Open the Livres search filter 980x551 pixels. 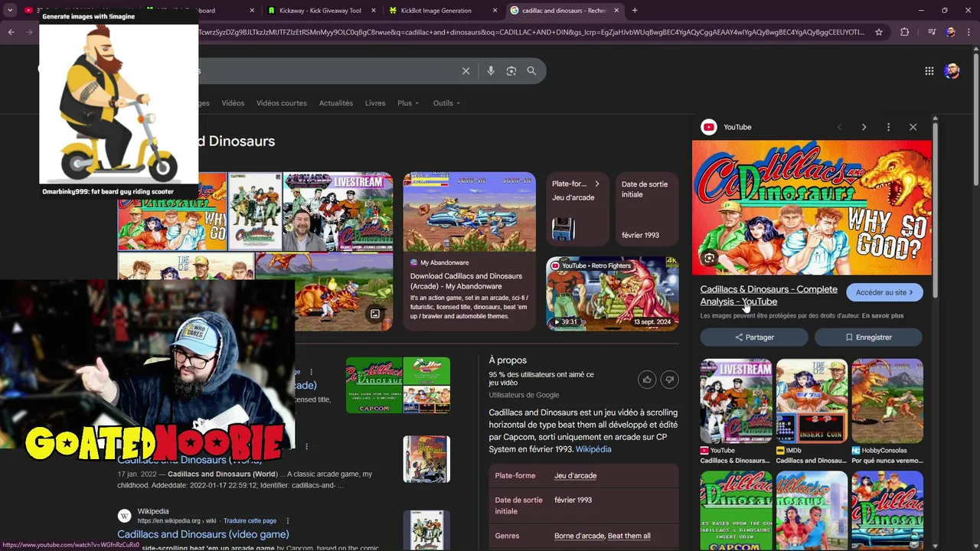coord(375,103)
